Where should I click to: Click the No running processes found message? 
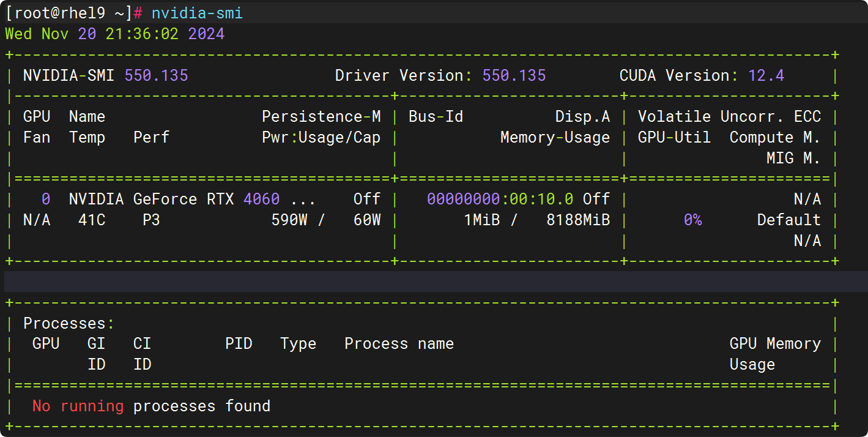pyautogui.click(x=151, y=406)
